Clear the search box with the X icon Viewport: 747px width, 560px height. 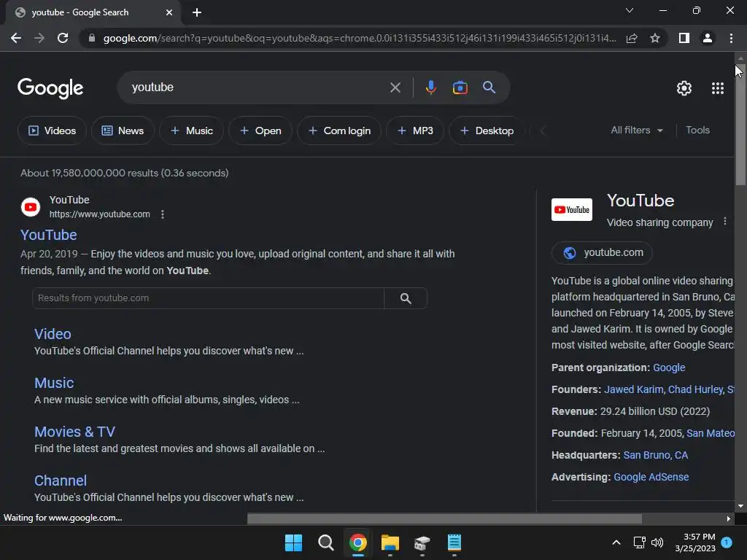(395, 87)
